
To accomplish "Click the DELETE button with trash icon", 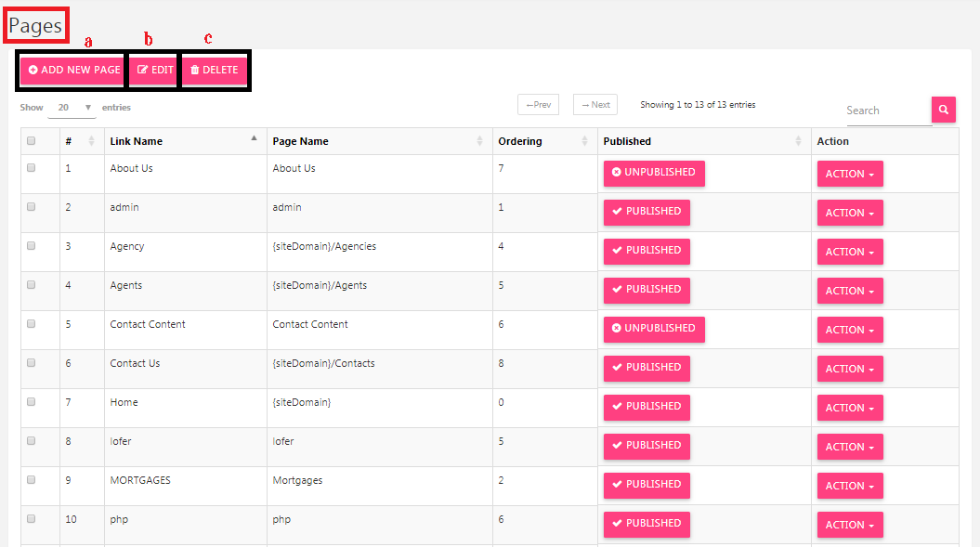I will 215,70.
